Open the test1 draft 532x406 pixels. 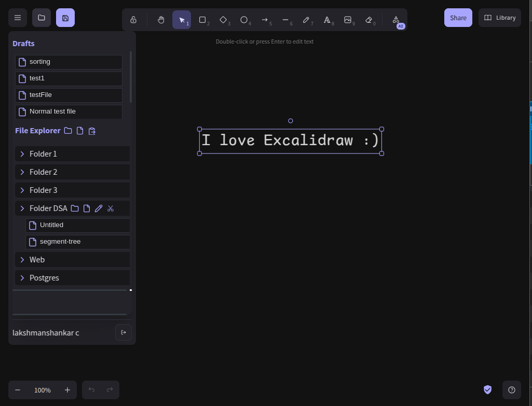[x=69, y=79]
